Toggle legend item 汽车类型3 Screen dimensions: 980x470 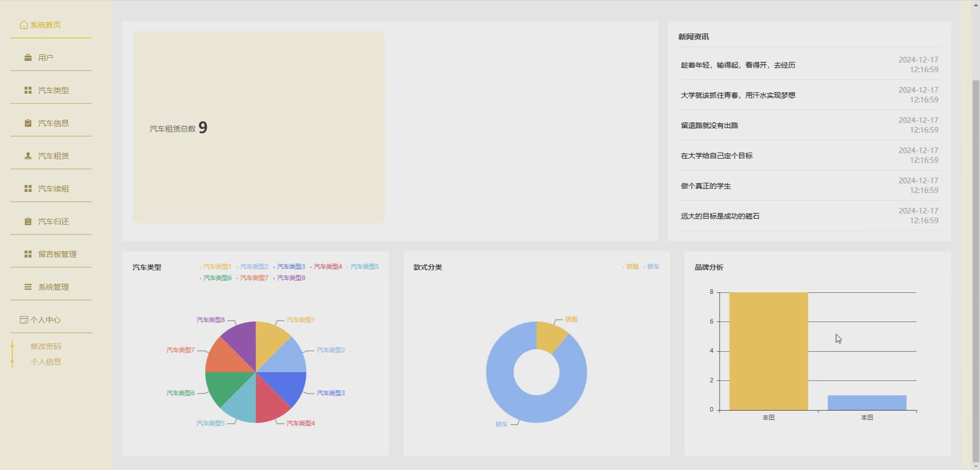(x=289, y=267)
